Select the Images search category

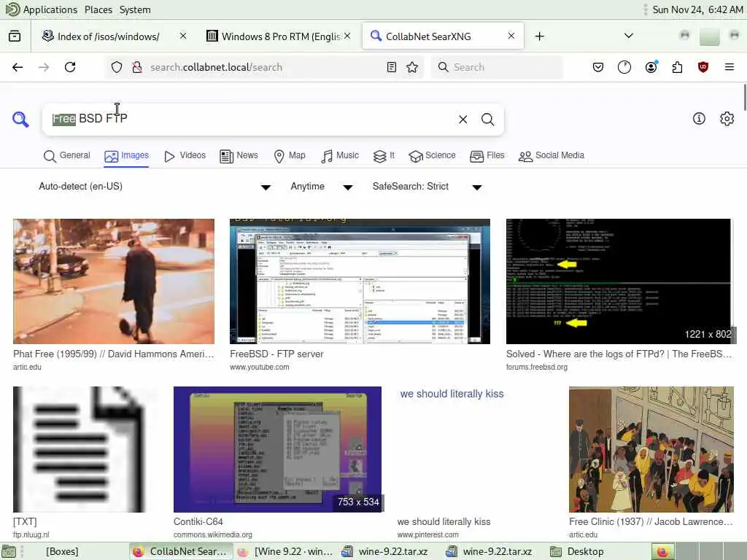point(127,156)
